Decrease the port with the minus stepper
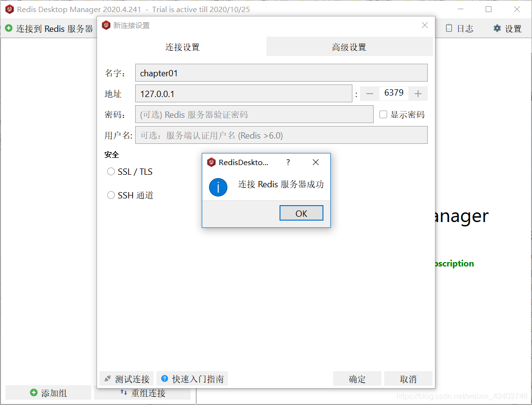The width and height of the screenshot is (532, 405). pyautogui.click(x=369, y=93)
